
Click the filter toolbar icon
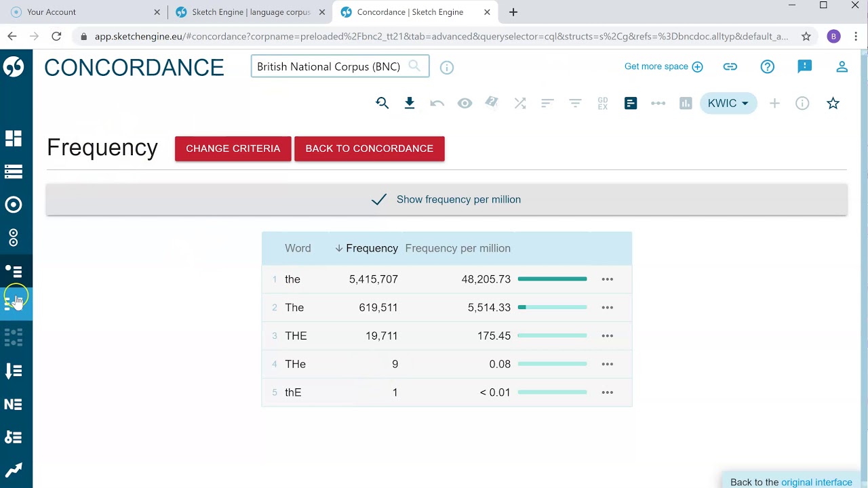pyautogui.click(x=575, y=103)
